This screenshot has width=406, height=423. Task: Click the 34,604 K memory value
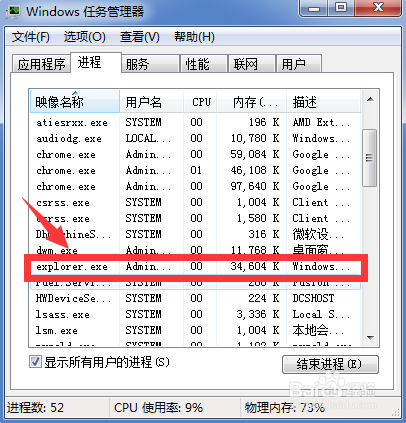[x=255, y=266]
